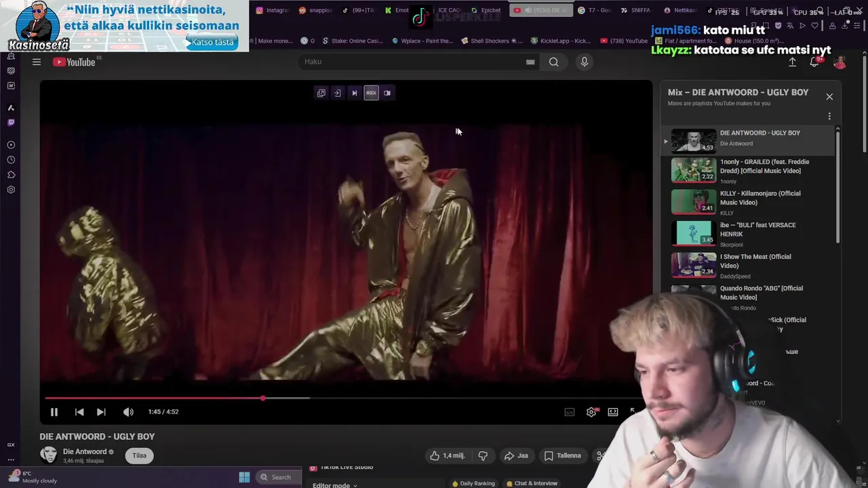Open the Stake: Online Casi... bookmark
868x488 pixels.
352,41
